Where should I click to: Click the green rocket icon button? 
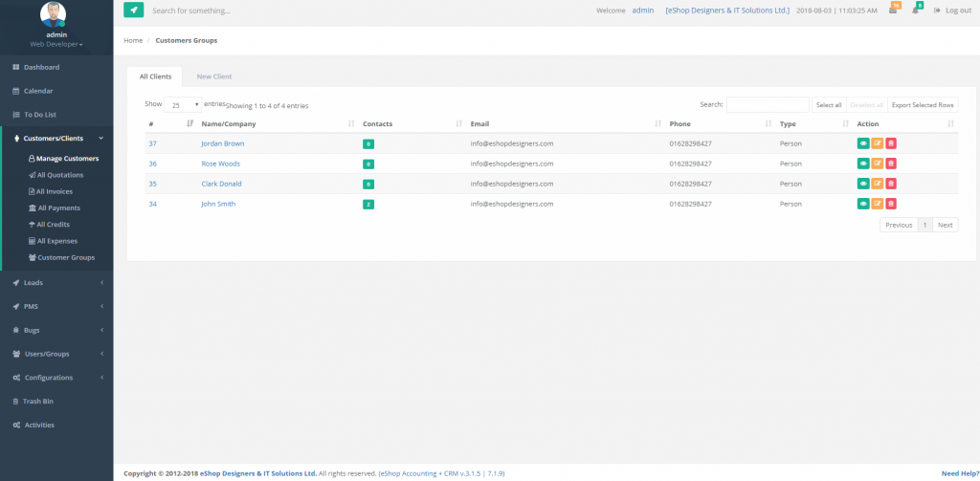[x=134, y=11]
